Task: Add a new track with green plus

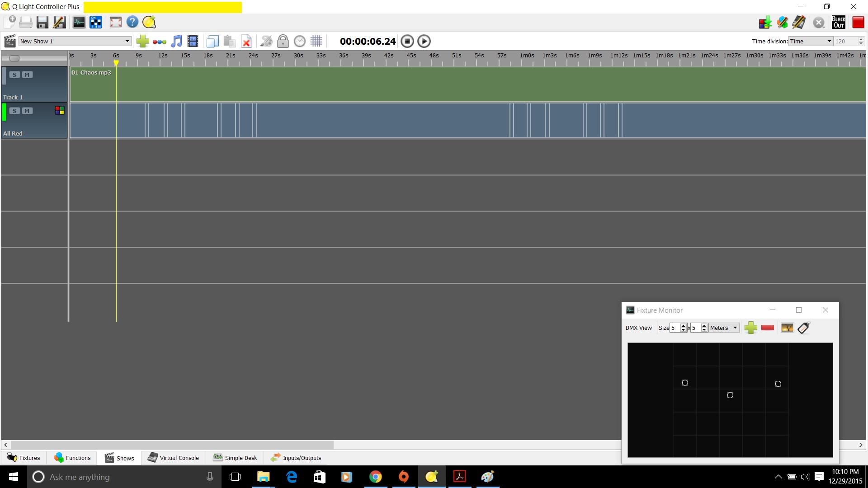Action: (x=143, y=41)
